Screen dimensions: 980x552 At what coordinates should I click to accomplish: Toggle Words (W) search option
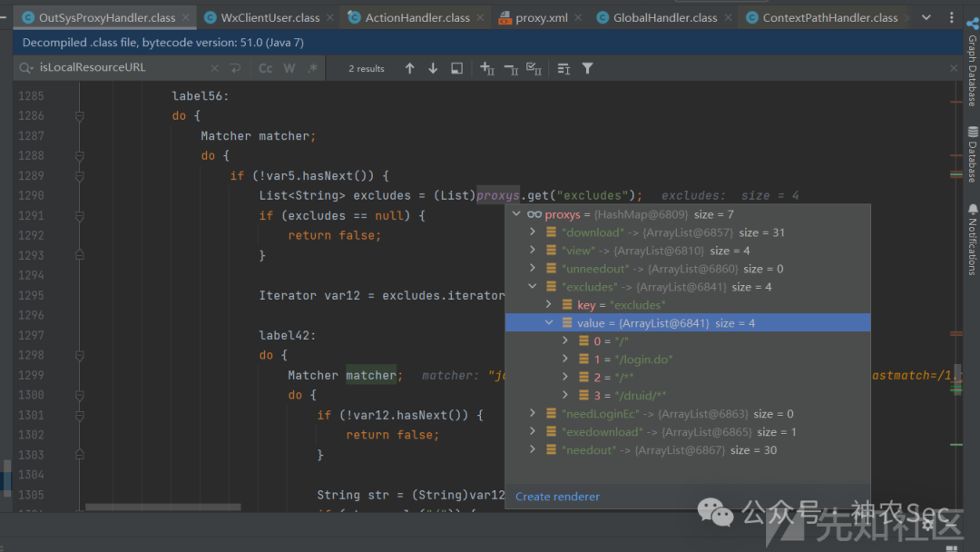tap(289, 68)
